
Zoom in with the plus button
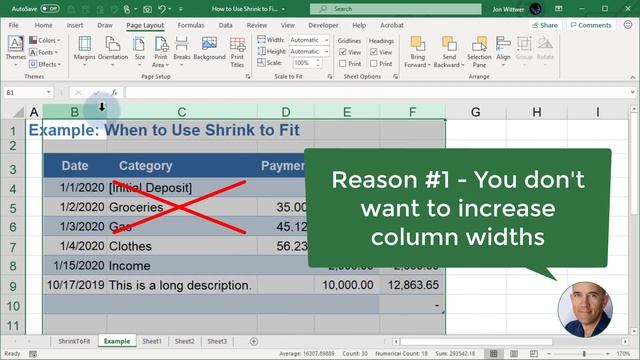608,353
